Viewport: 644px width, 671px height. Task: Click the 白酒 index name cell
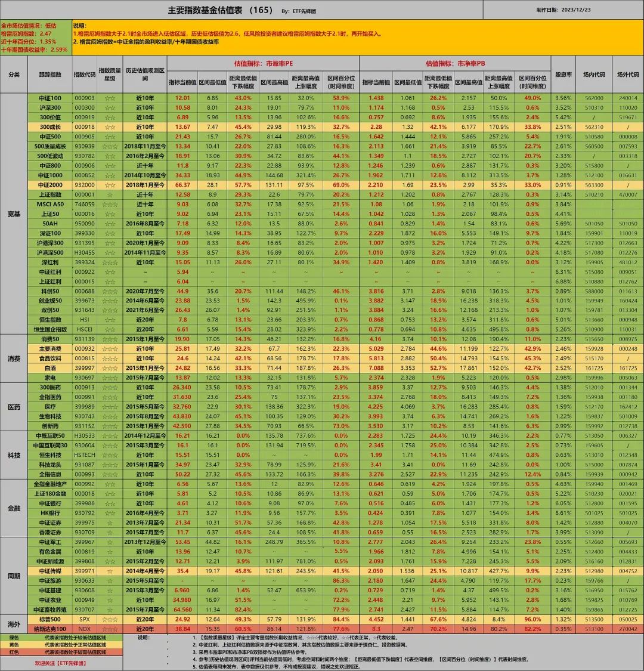[x=50, y=368]
